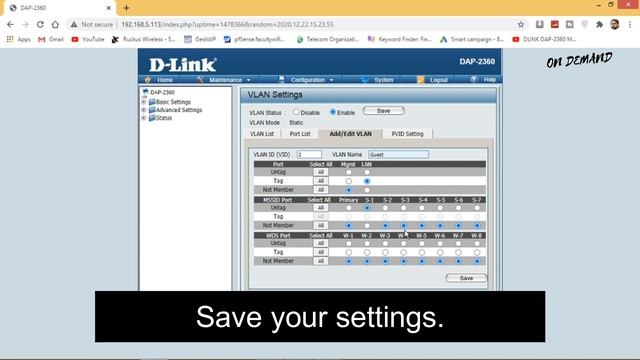Image resolution: width=640 pixels, height=360 pixels.
Task: Select Untag radio for S-2 MSSID
Action: pyautogui.click(x=385, y=208)
